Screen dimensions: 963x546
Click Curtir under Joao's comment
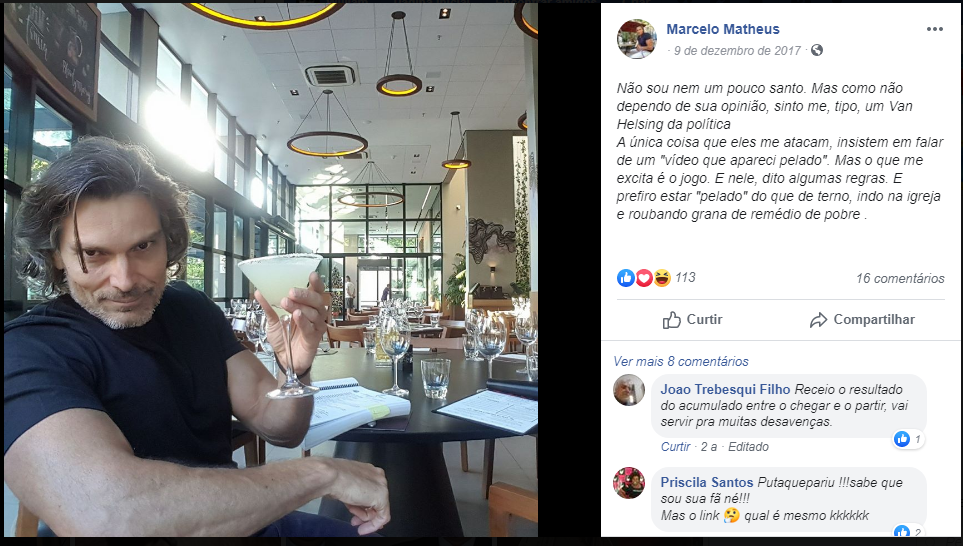coord(676,447)
